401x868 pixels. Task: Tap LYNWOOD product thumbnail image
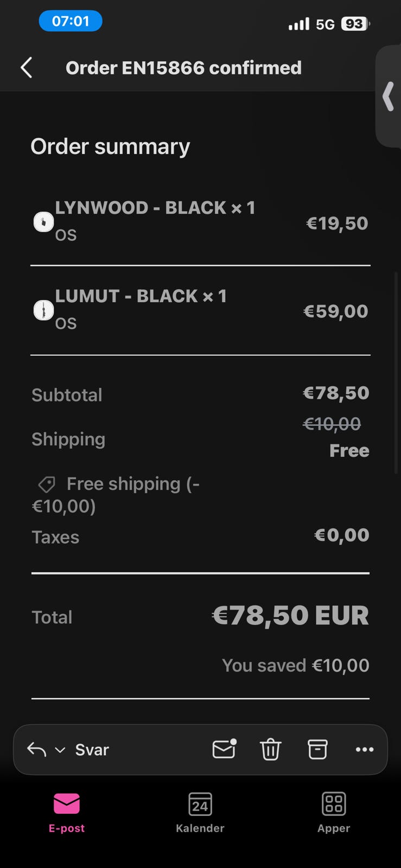click(x=43, y=222)
